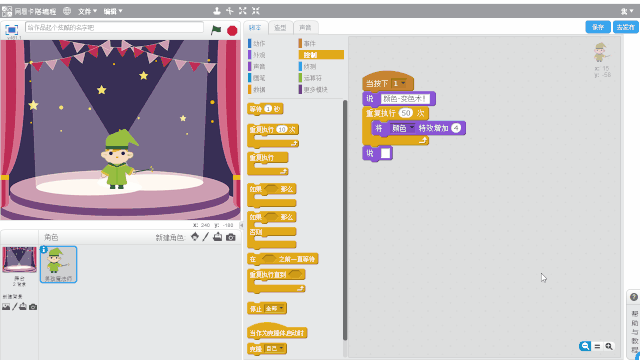Select the duplicate stamp tool
640x360 pixels.
click(217, 11)
